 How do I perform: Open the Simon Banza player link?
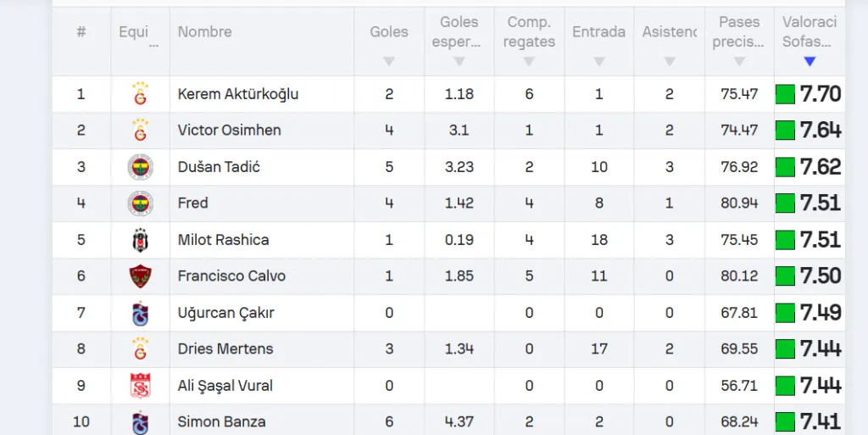coord(221,421)
